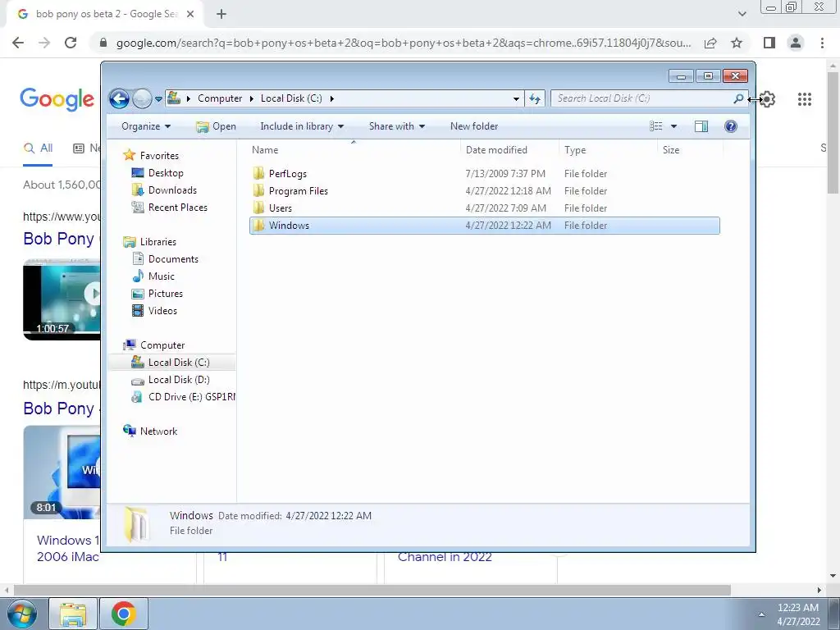This screenshot has width=840, height=630.
Task: Close the Chrome tab bob pony os beta 2
Action: coord(190,15)
